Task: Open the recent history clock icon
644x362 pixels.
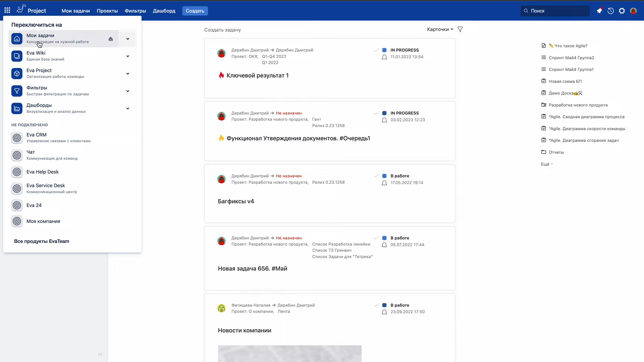Action: click(610, 11)
